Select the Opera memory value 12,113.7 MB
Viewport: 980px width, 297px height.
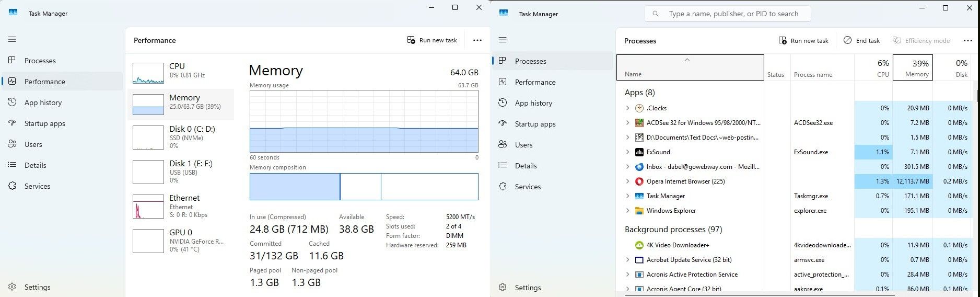tap(913, 181)
